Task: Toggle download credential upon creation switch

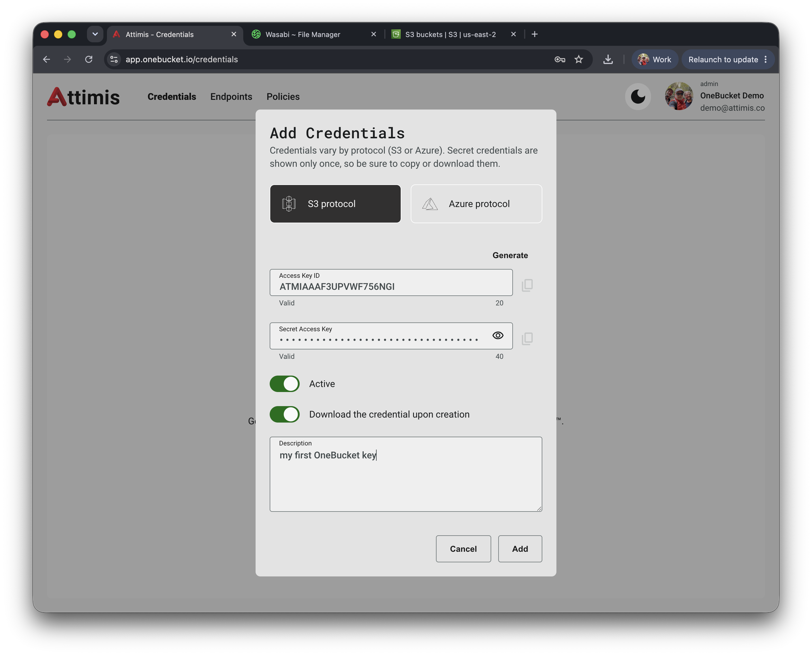Action: click(x=285, y=415)
